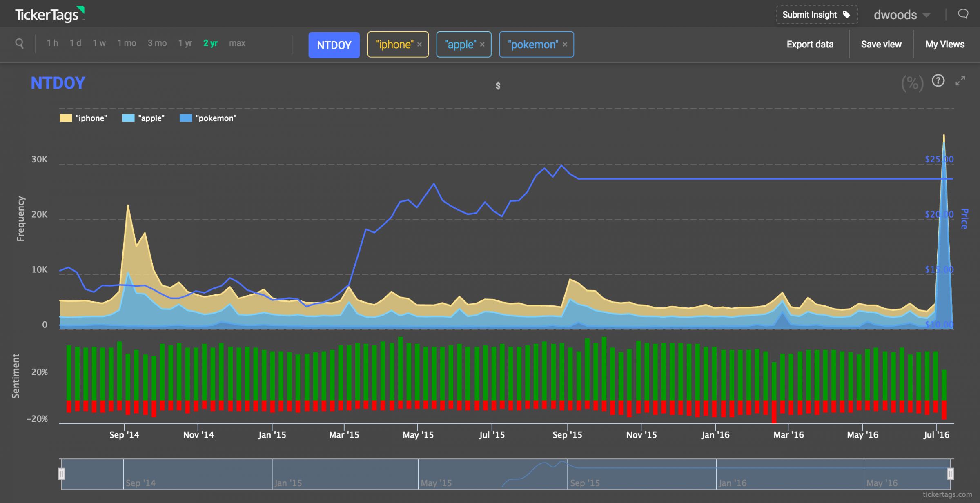Toggle "apple" legend series
The image size is (980, 503).
tap(143, 118)
